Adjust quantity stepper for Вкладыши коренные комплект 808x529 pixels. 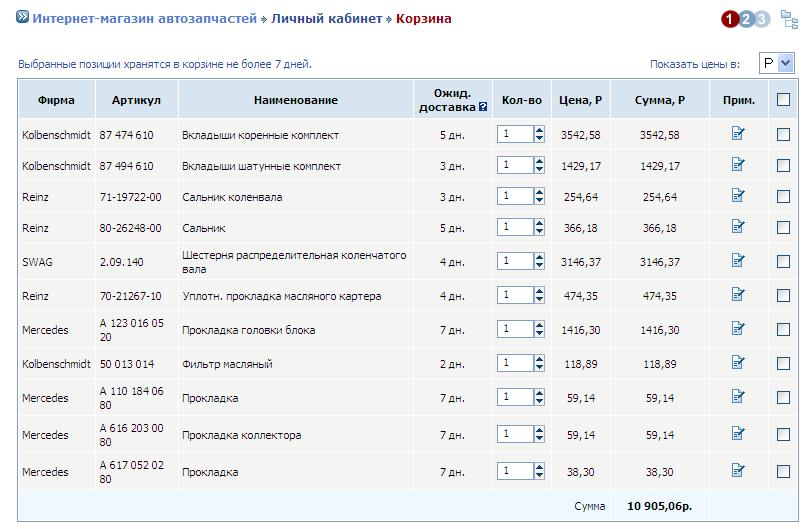[x=539, y=134]
